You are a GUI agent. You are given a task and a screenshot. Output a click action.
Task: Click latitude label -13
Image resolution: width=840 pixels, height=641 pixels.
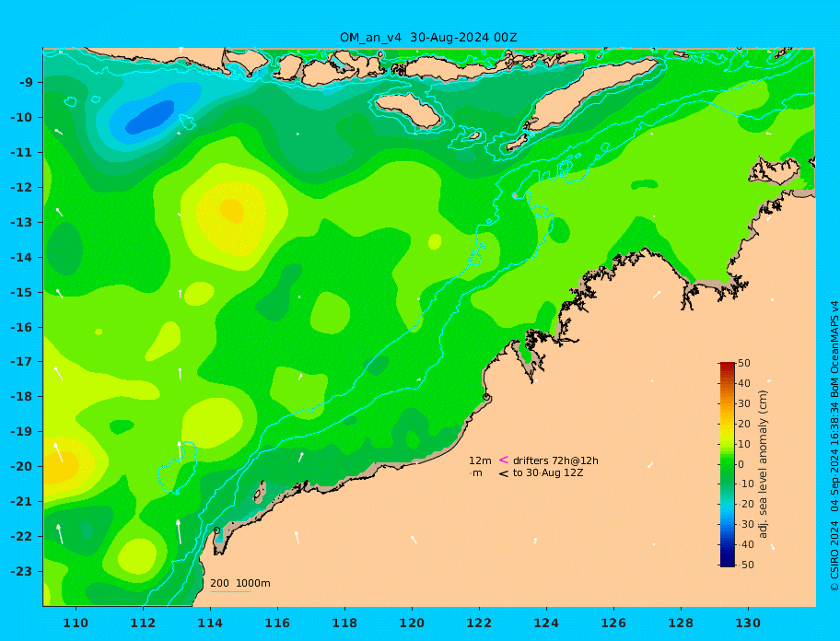(21, 222)
